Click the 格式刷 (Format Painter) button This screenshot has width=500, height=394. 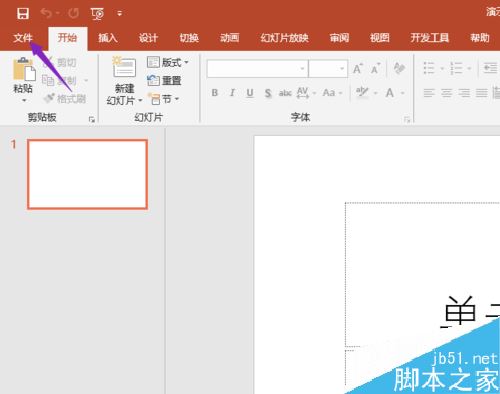65,98
